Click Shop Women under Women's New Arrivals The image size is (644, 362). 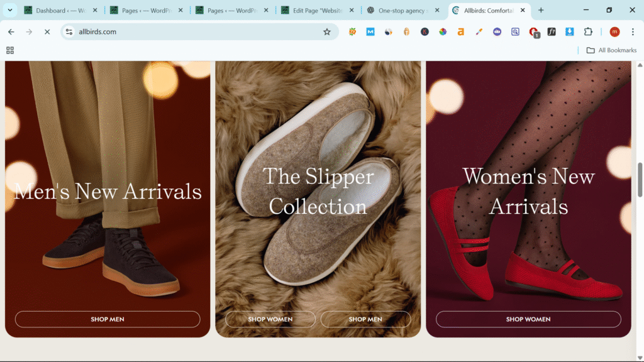click(528, 319)
